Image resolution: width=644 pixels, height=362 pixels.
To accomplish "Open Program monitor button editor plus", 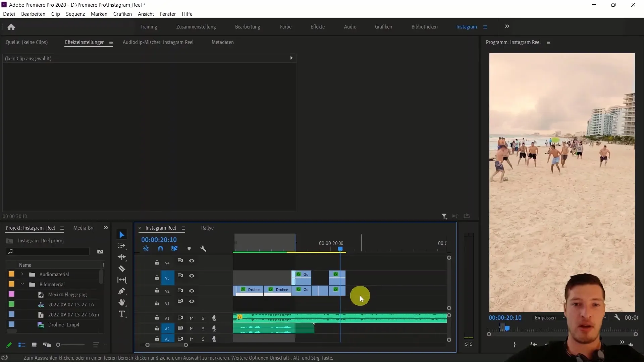I will tap(631, 345).
